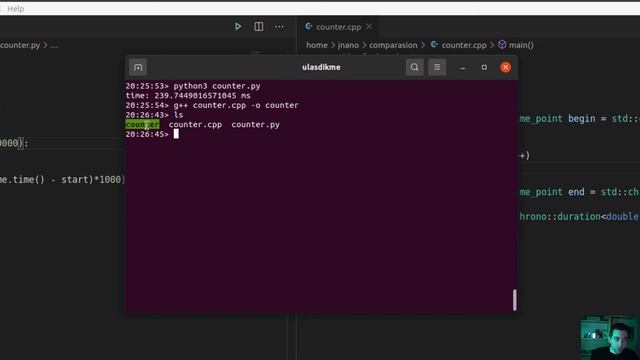Open the Help menu
This screenshot has height=360, width=640.
pyautogui.click(x=16, y=9)
